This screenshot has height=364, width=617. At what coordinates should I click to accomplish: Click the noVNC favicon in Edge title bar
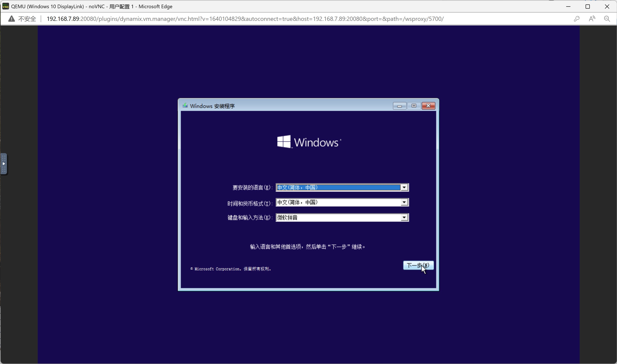[5, 6]
